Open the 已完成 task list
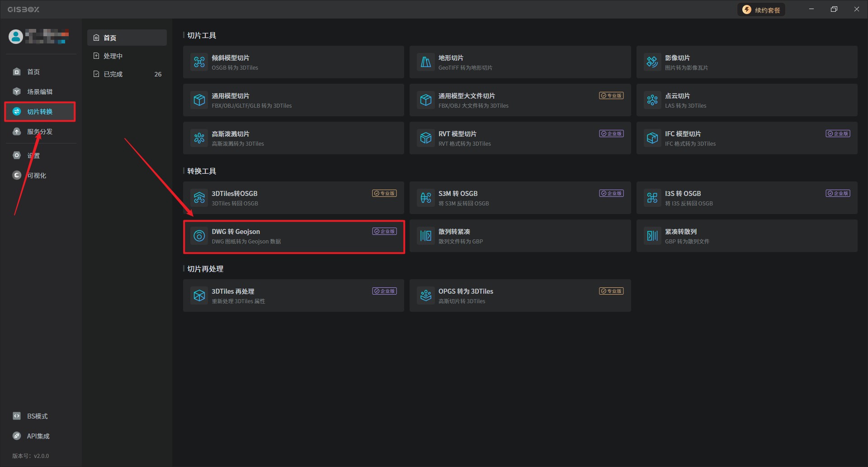 coord(113,74)
